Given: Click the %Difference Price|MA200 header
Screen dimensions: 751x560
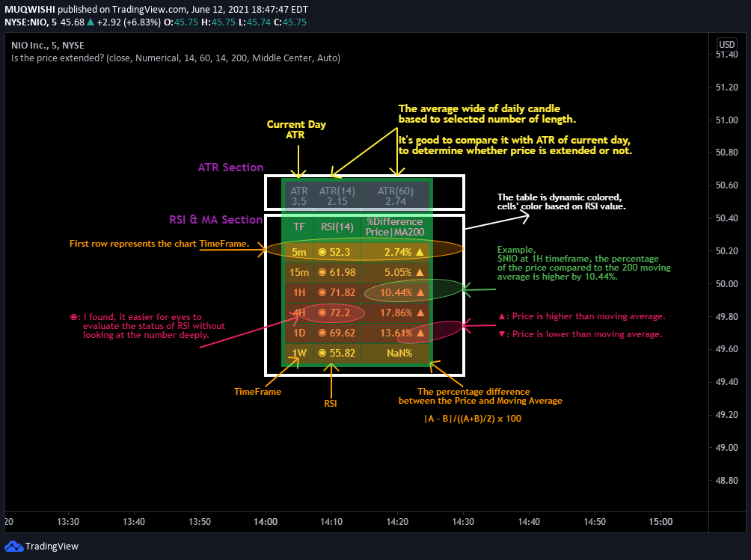Looking at the screenshot, I should pos(395,227).
